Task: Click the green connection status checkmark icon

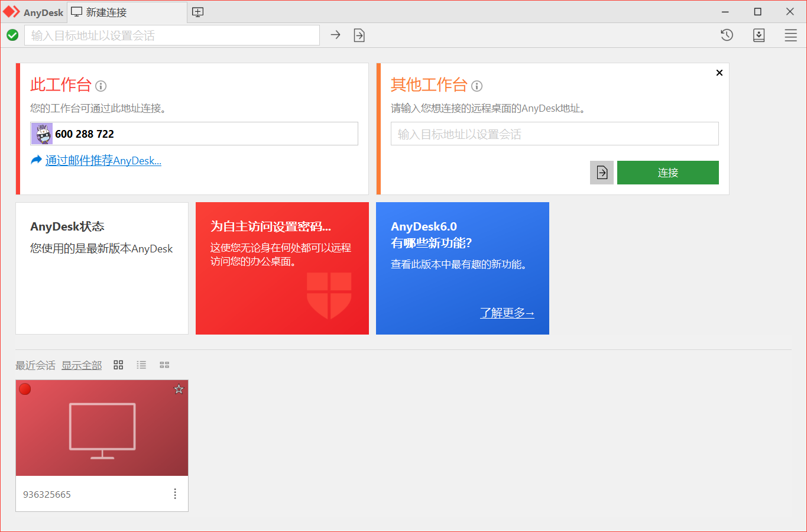Action: point(12,35)
